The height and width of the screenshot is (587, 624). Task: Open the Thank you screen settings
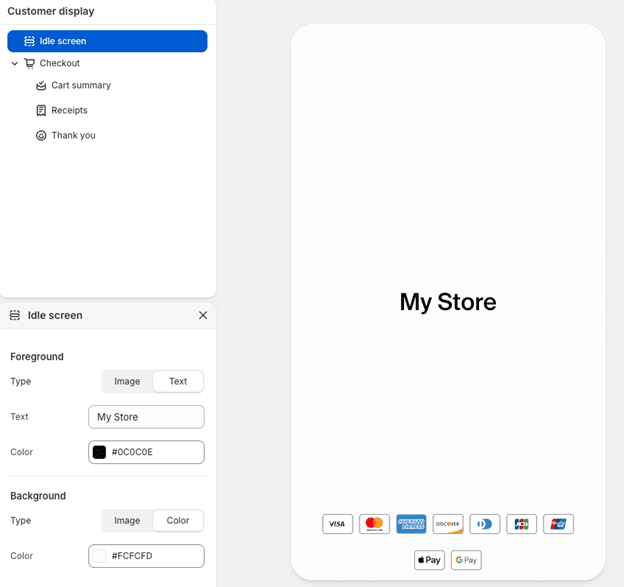click(73, 135)
